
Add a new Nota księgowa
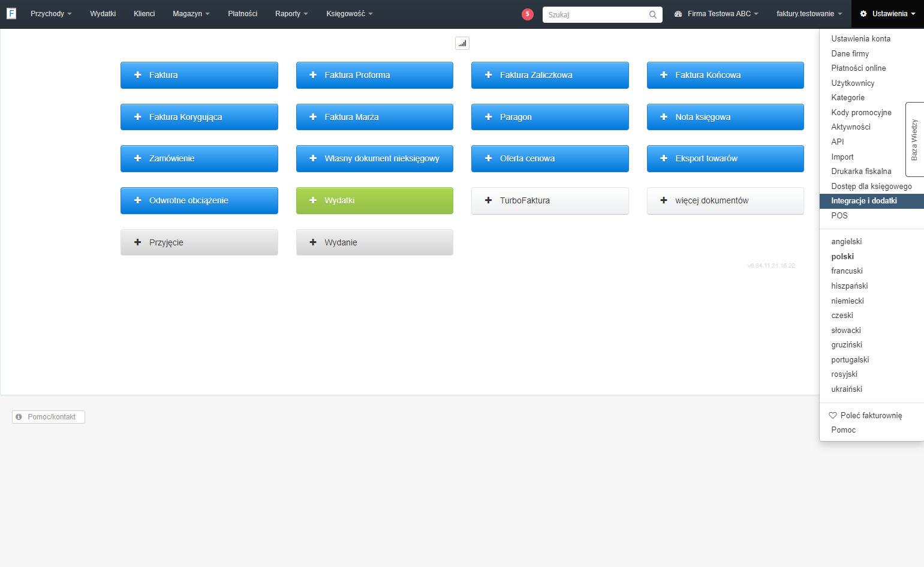[x=726, y=117]
